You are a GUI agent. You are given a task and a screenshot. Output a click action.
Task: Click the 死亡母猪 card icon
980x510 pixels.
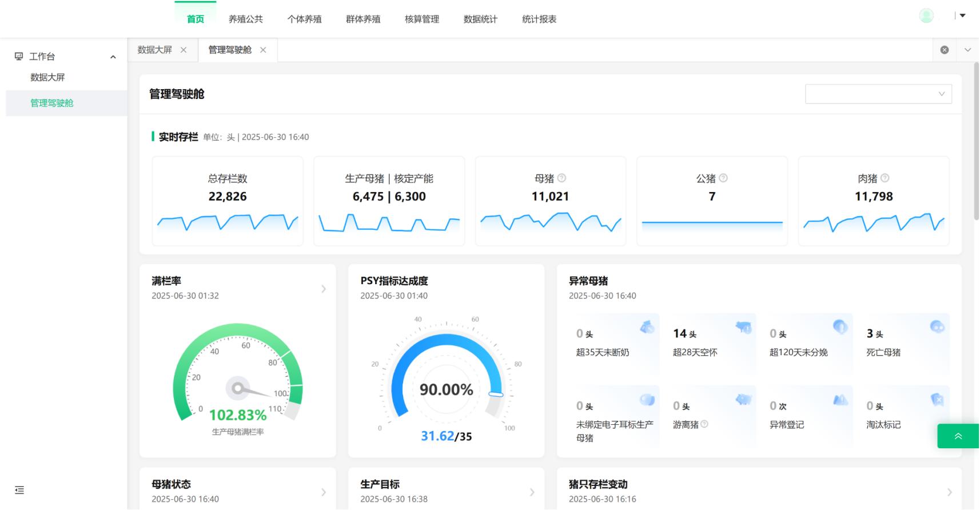937,327
